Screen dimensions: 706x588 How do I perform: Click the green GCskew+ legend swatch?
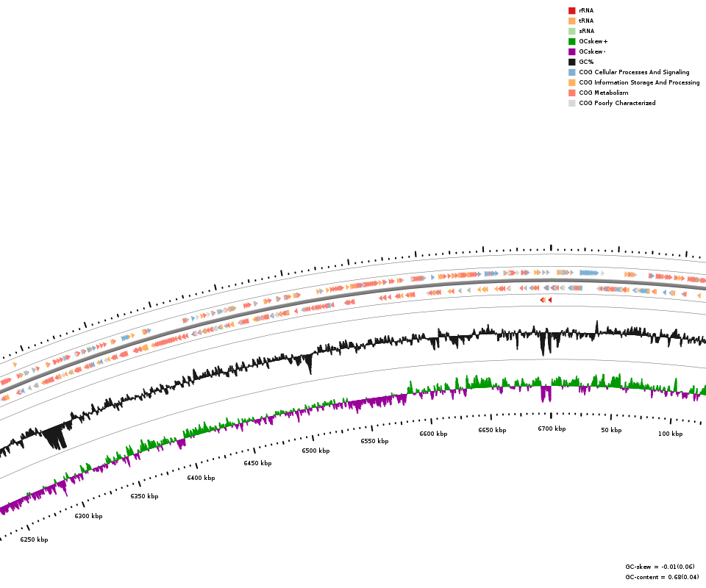click(x=571, y=42)
